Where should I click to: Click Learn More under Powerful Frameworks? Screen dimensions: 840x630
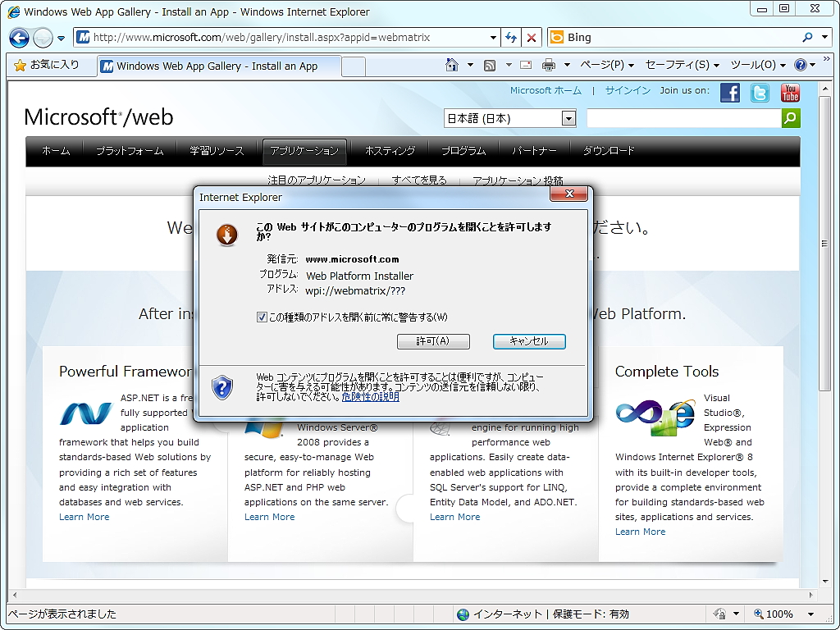pyautogui.click(x=84, y=517)
